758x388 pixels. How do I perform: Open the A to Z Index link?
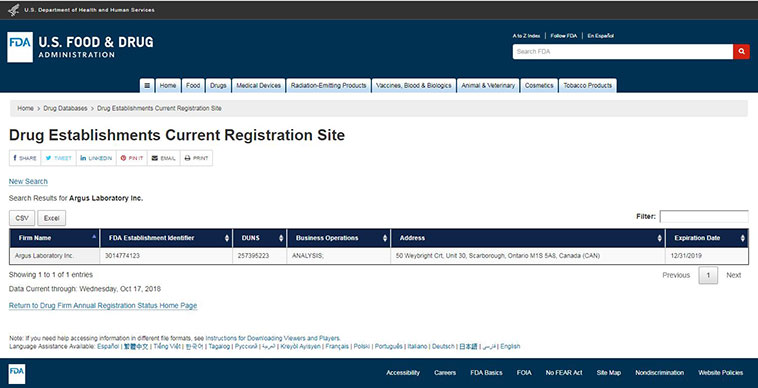(526, 36)
